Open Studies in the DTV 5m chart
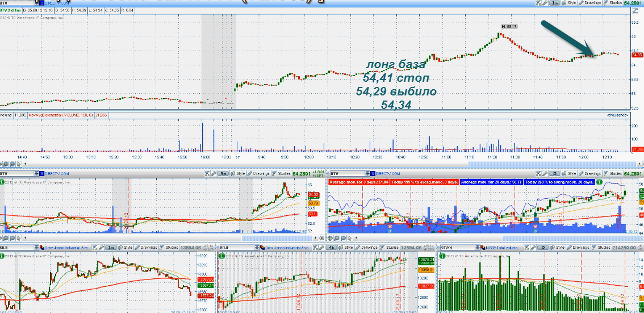Viewport: 644px width, 313px height. click(282, 173)
